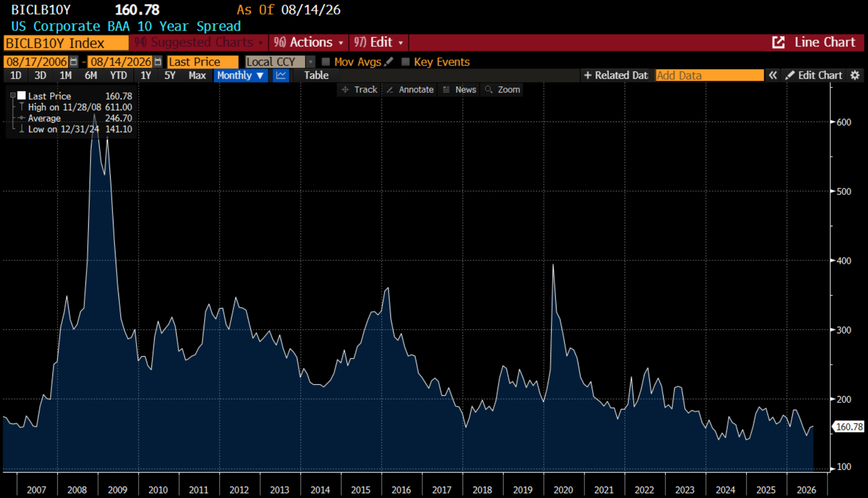Click the 2023 x-axis year label
This screenshot has height=498, width=868.
point(685,490)
